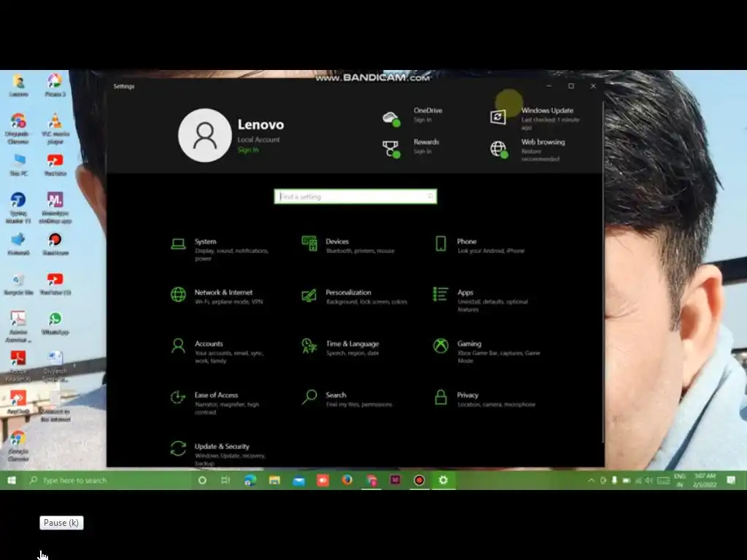Select the Picasa 3 desktop icon
This screenshot has height=560, width=747.
[x=55, y=85]
